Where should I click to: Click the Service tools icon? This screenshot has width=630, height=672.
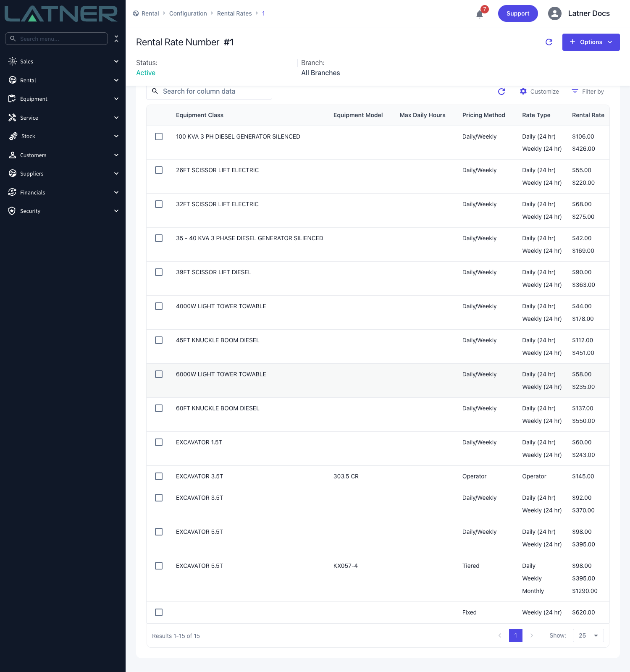point(13,118)
